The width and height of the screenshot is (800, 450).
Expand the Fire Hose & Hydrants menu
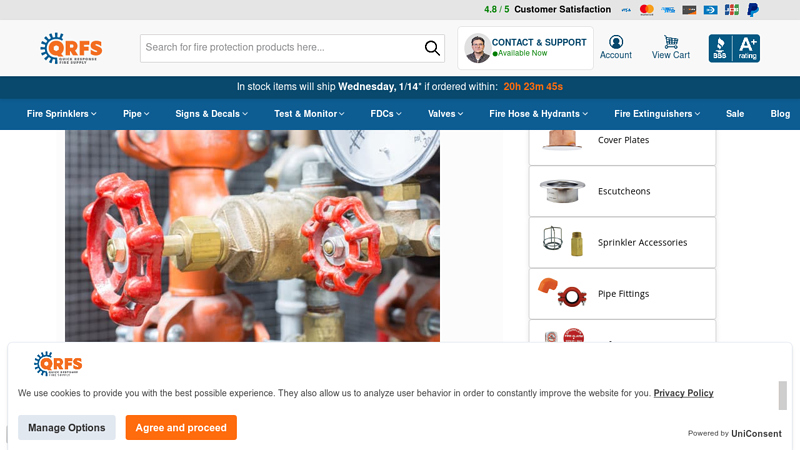(538, 114)
